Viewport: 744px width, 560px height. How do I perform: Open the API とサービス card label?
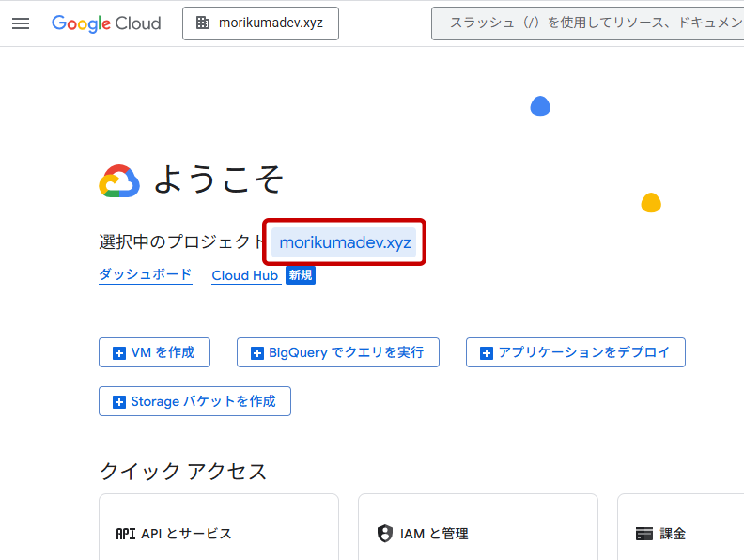(186, 534)
